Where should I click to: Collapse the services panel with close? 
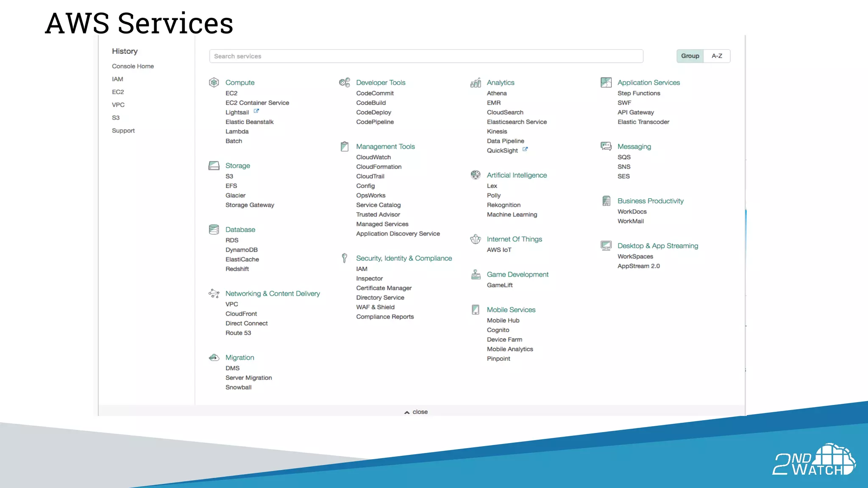pyautogui.click(x=416, y=412)
